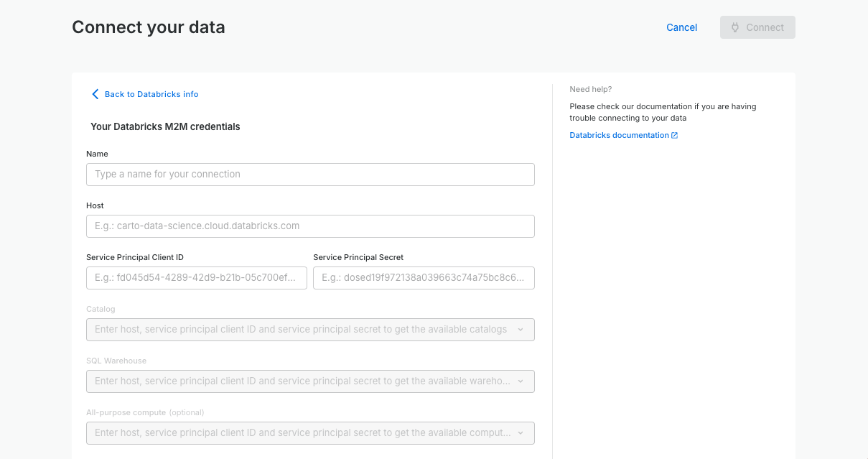The width and height of the screenshot is (868, 459).
Task: Click the back arrow chevron icon
Action: pyautogui.click(x=95, y=94)
